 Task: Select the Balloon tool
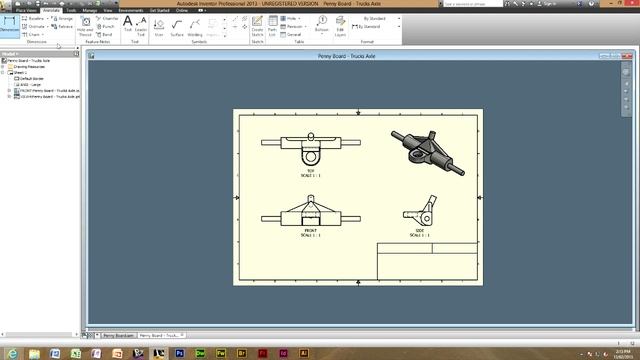click(x=322, y=24)
